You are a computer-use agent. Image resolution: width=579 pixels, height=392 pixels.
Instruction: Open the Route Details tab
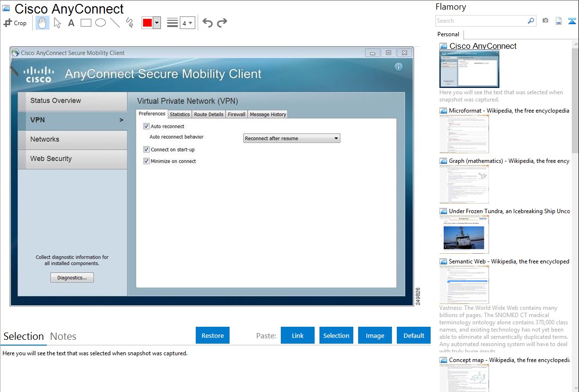point(209,114)
